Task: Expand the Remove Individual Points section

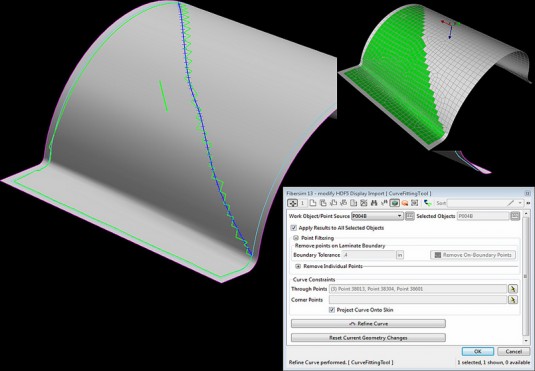Action: 298,266
